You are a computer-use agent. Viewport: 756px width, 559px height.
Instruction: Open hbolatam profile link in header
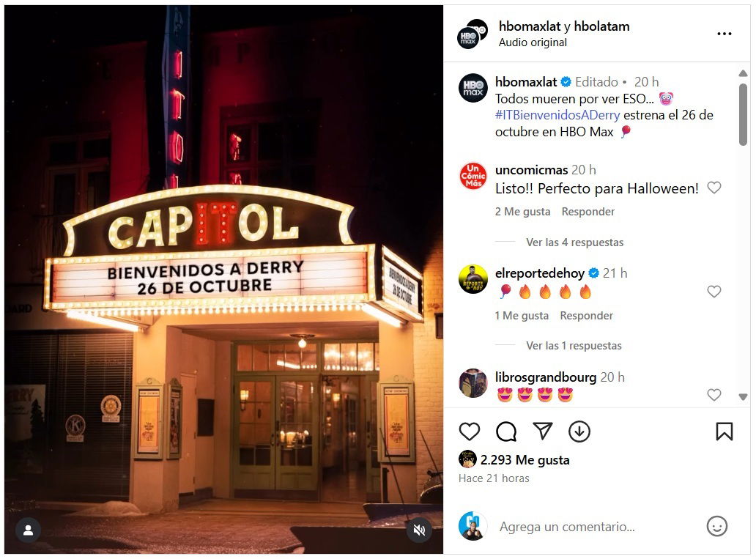(x=601, y=26)
